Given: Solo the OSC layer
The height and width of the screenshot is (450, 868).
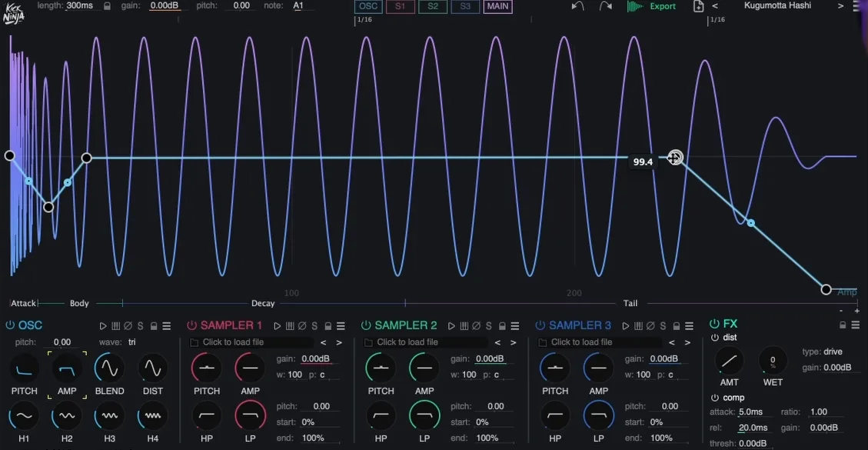Looking at the screenshot, I should [x=140, y=326].
